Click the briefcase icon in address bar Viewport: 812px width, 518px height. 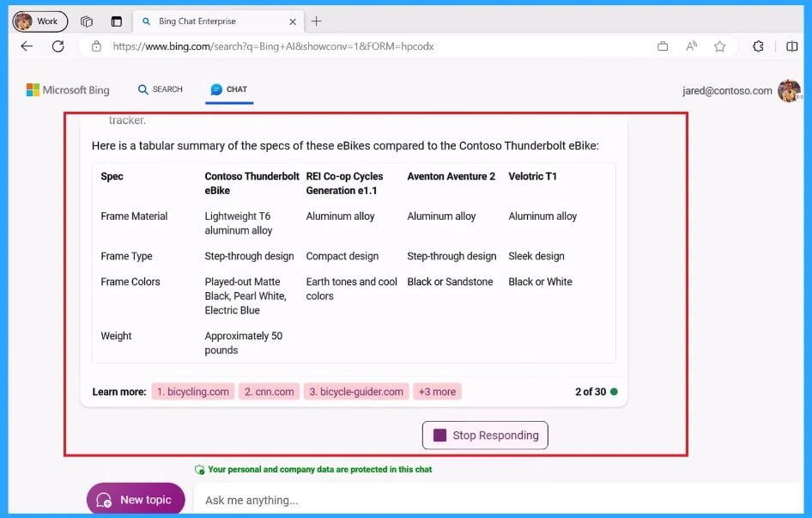point(663,46)
